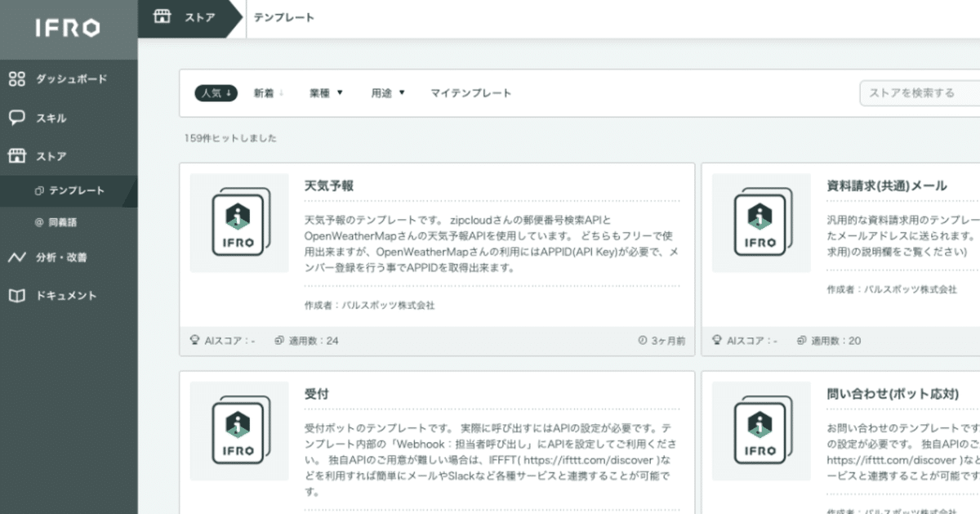Click the @ icon beside 同義語
Image resolution: width=980 pixels, height=514 pixels.
click(x=38, y=222)
